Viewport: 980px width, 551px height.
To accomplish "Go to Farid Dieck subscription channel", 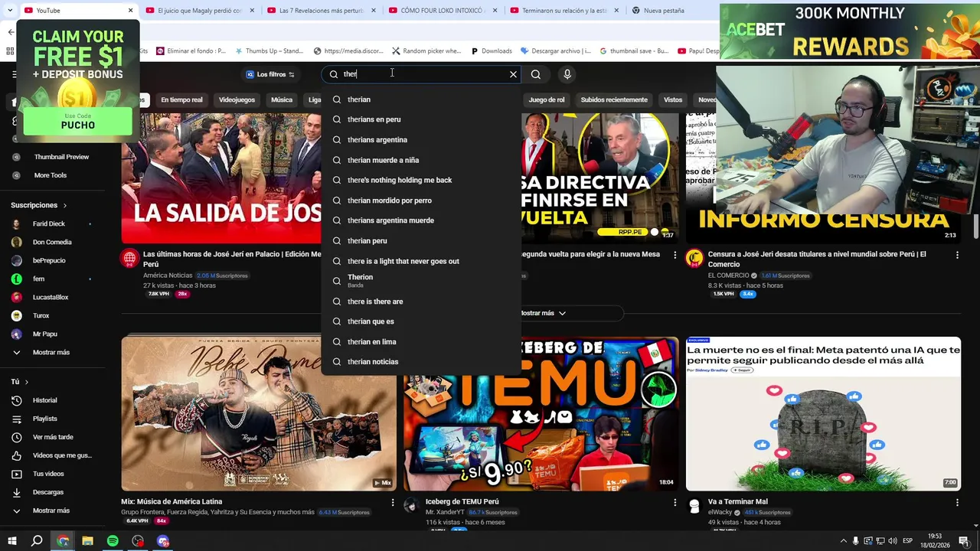I will pos(51,223).
